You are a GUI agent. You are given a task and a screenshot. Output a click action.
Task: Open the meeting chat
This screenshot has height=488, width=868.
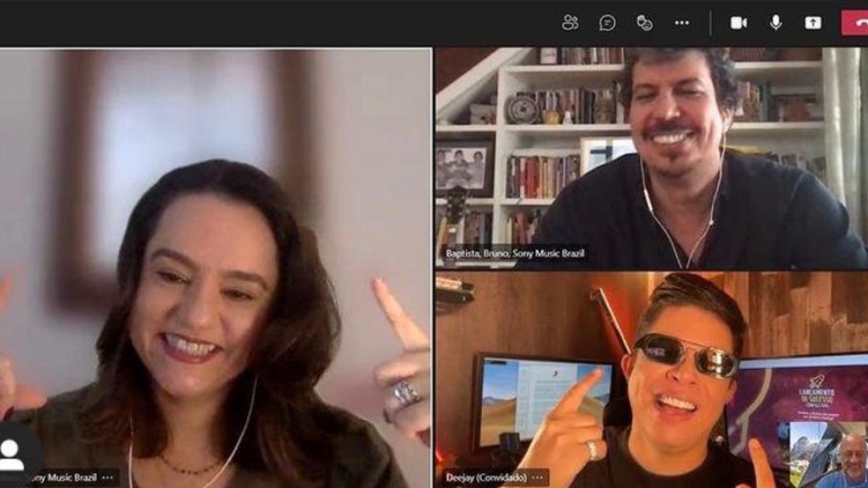click(608, 23)
